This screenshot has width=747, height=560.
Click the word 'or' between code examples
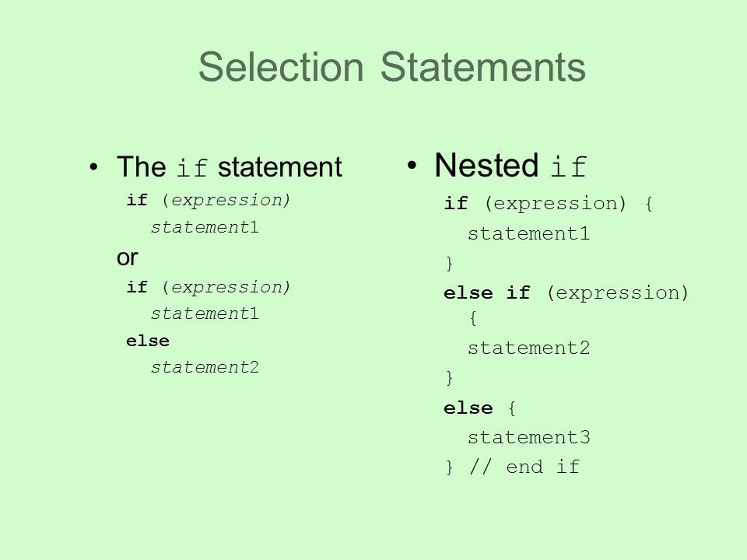[127, 257]
